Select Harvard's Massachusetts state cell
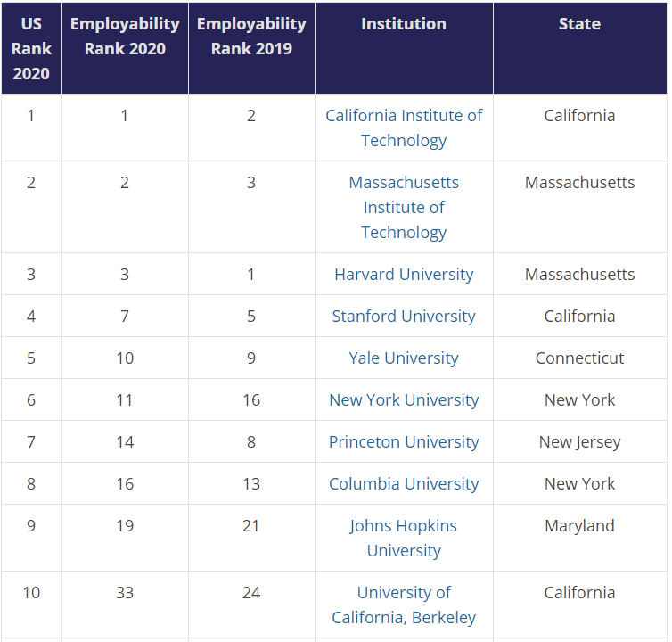Image resolution: width=672 pixels, height=642 pixels. click(579, 275)
